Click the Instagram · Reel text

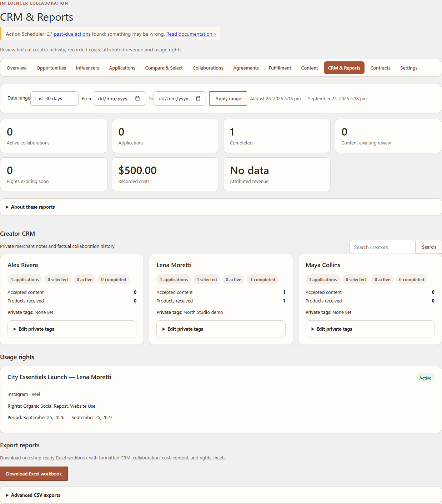[24, 394]
